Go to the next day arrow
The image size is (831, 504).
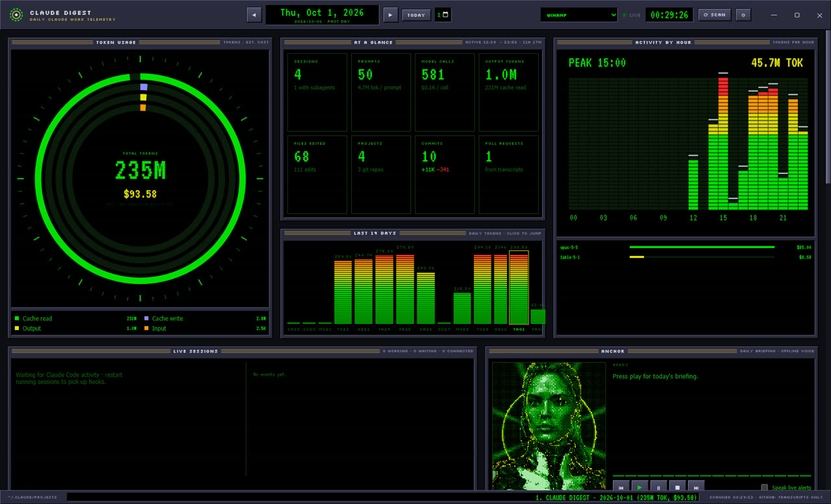pos(390,14)
